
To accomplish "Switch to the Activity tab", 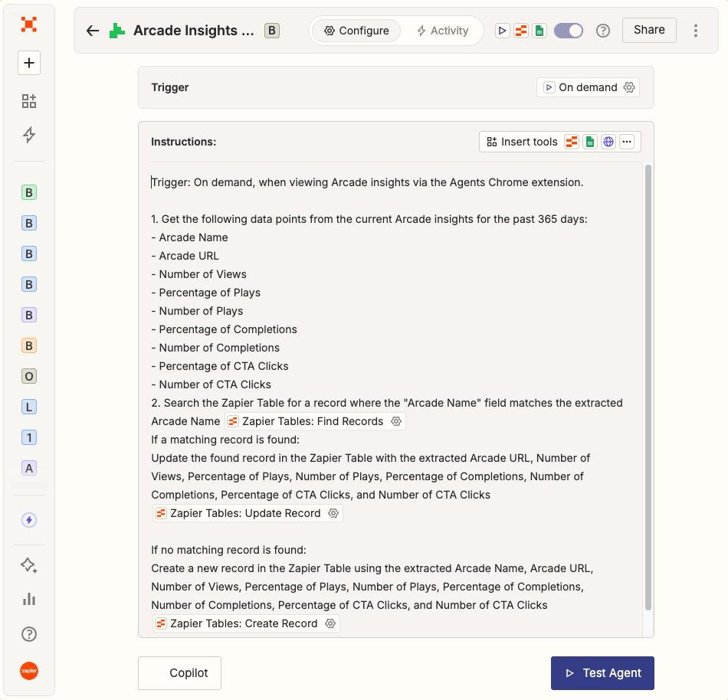I will tap(442, 31).
